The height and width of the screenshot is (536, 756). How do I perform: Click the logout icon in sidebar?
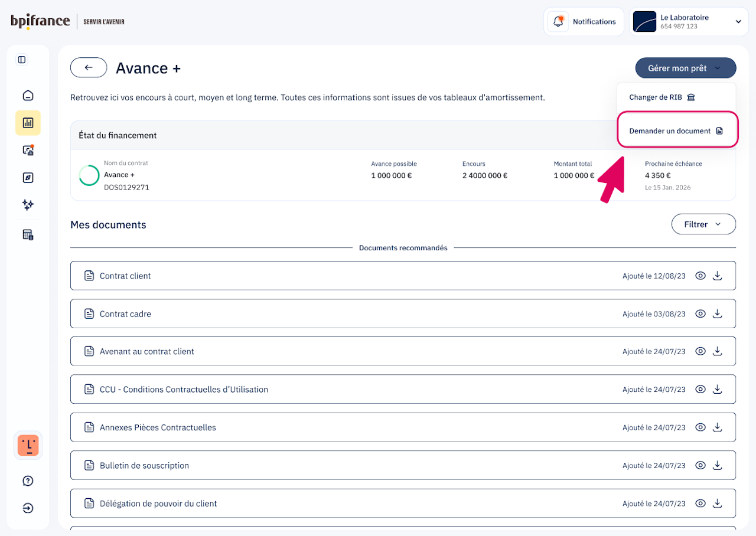click(x=28, y=508)
